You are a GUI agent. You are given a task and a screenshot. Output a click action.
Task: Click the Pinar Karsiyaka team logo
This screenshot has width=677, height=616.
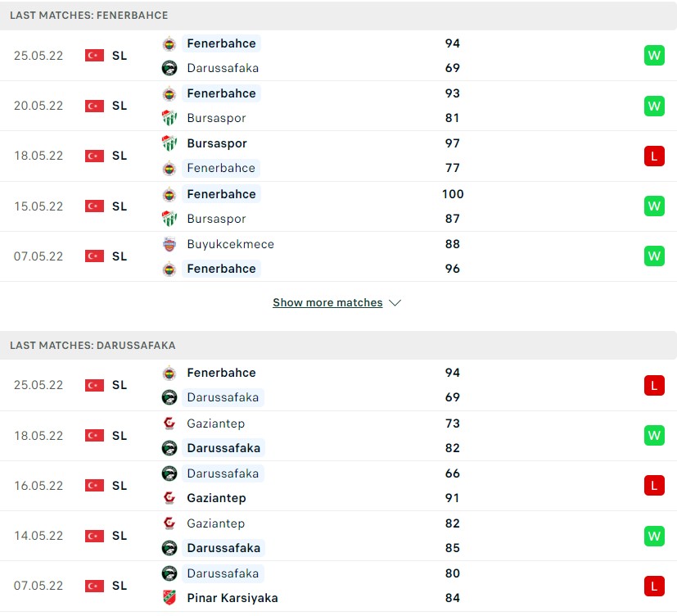point(169,598)
